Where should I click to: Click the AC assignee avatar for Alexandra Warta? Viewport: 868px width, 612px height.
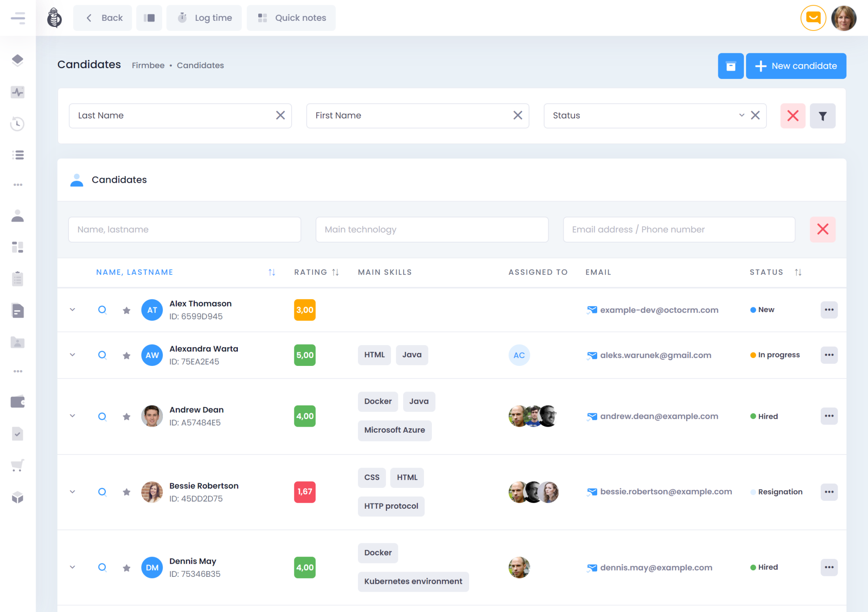(519, 355)
